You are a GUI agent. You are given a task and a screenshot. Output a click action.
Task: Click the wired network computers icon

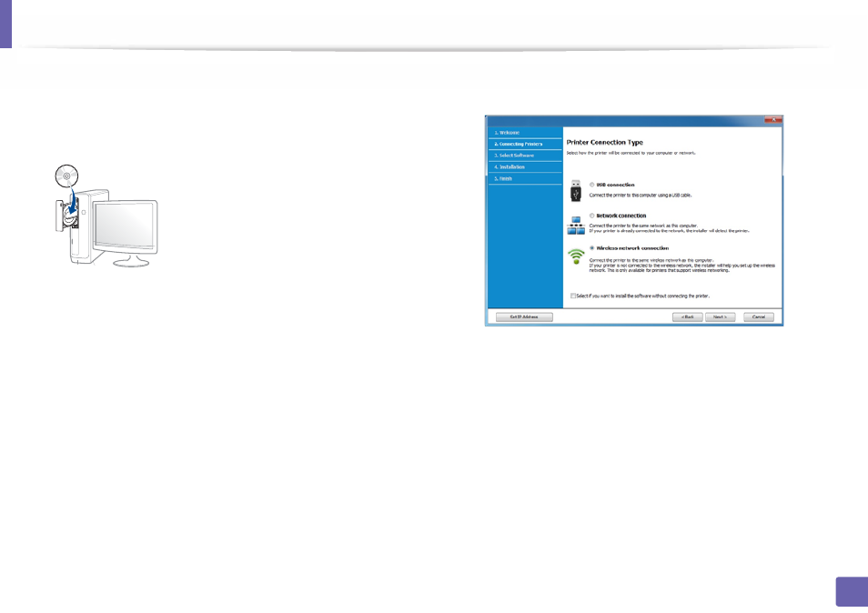[x=576, y=226]
